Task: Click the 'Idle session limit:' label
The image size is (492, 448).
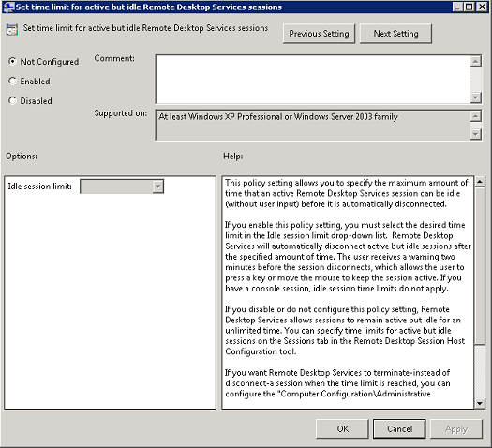Action: pos(40,187)
